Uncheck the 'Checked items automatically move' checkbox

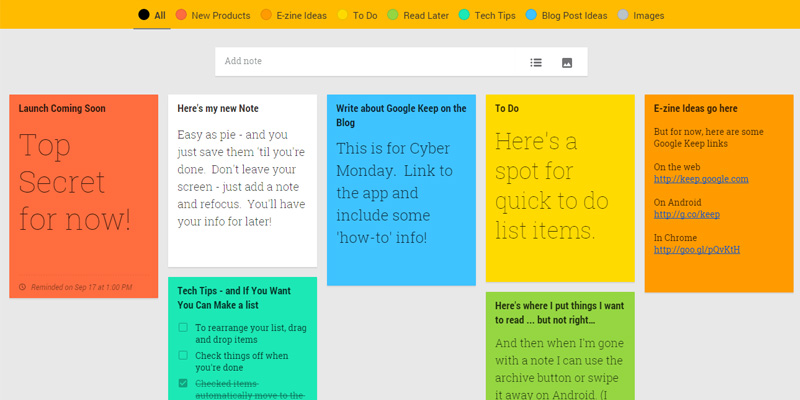183,383
